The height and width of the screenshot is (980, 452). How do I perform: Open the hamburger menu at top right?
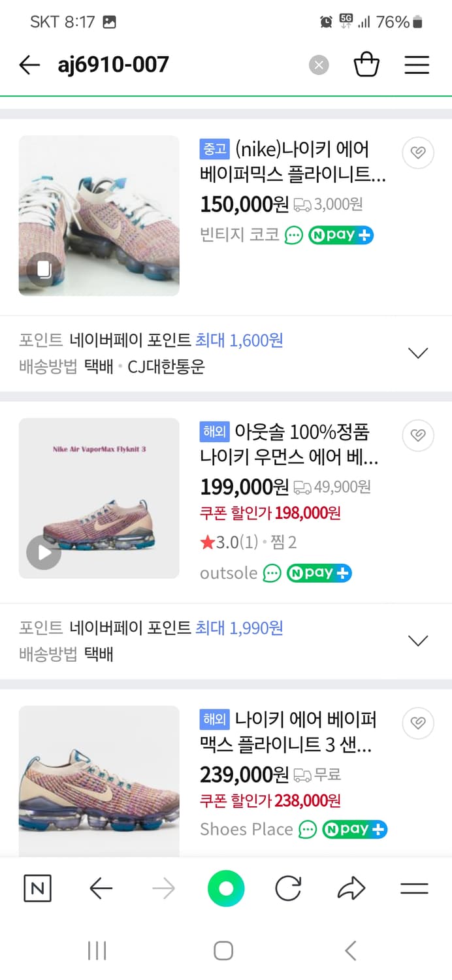tap(417, 65)
